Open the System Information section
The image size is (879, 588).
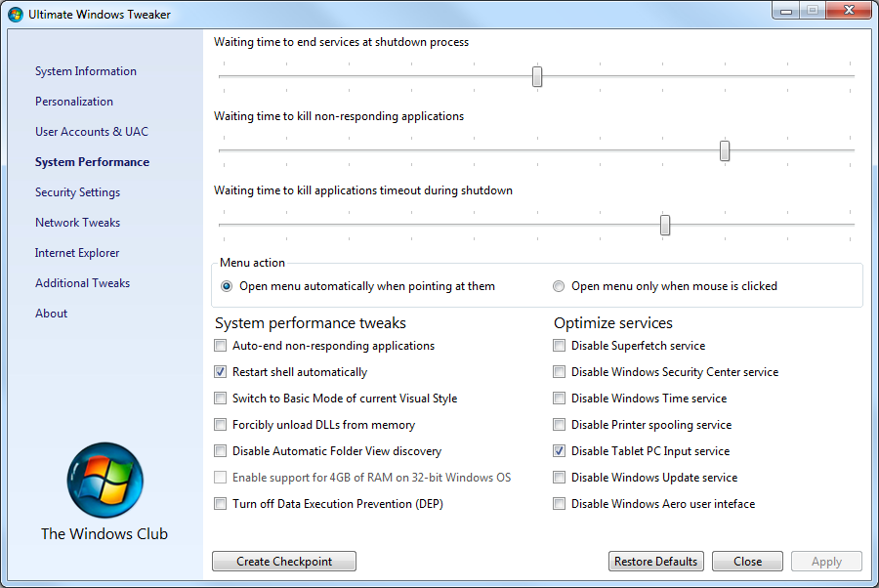[86, 71]
